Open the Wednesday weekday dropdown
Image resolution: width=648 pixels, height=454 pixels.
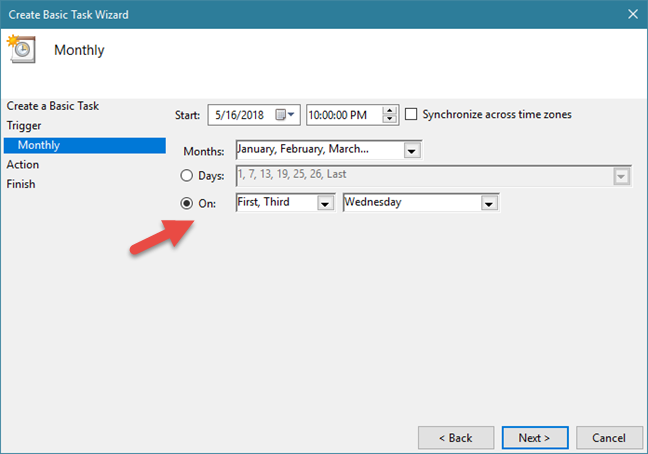488,203
